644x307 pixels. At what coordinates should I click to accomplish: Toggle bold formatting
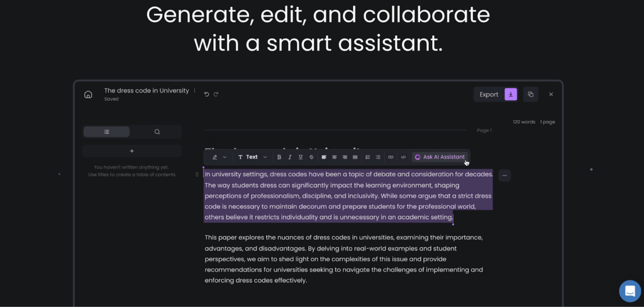click(x=279, y=157)
